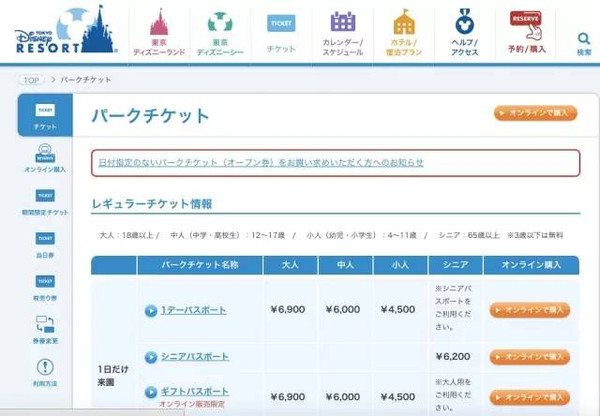This screenshot has height=416, width=600.
Task: Click the TOP breadcrumb link
Action: pyautogui.click(x=31, y=80)
